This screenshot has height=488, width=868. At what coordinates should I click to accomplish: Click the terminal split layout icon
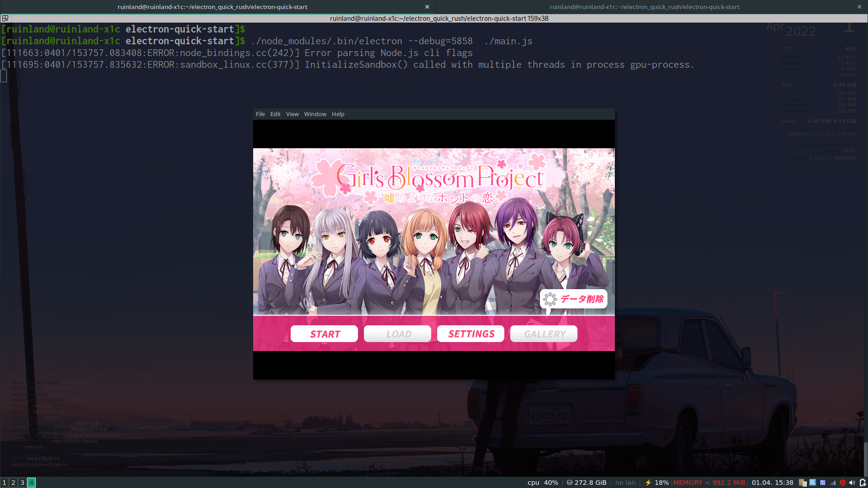click(x=5, y=19)
